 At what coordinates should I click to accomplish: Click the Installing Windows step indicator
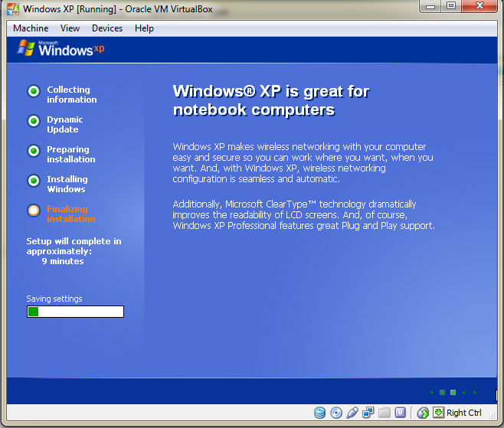34,181
